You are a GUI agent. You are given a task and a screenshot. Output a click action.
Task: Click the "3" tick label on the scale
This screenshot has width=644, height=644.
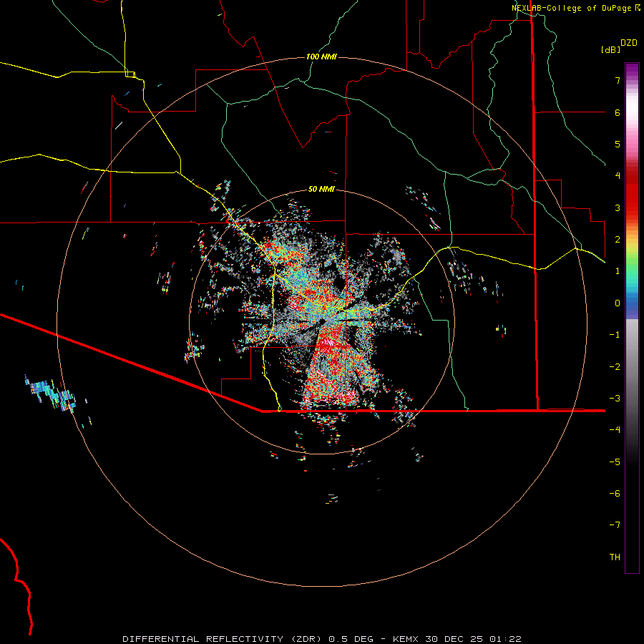click(618, 208)
